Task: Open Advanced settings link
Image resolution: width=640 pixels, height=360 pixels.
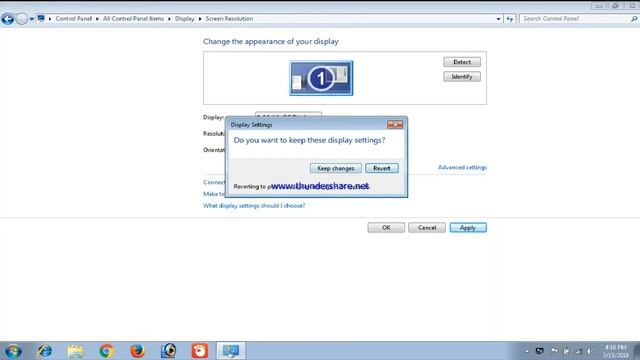Action: 462,167
